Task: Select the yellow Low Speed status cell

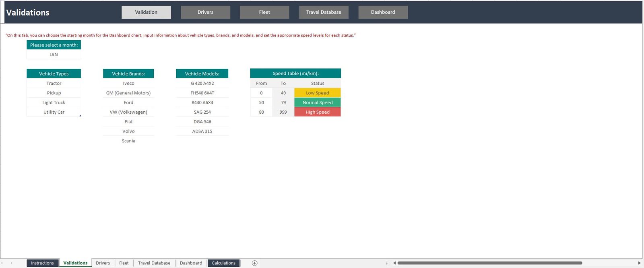Action: (317, 93)
